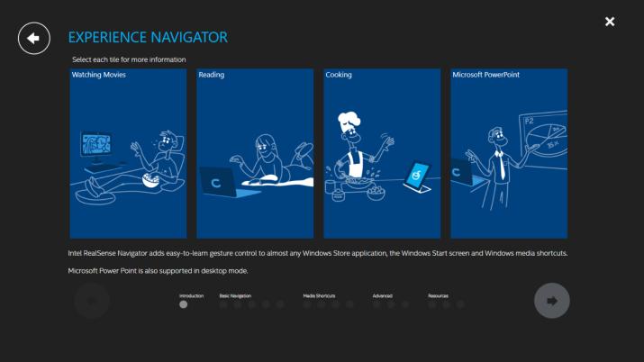The image size is (644, 362).
Task: Select the last dot under Media Shortcuts
Action: pos(349,304)
